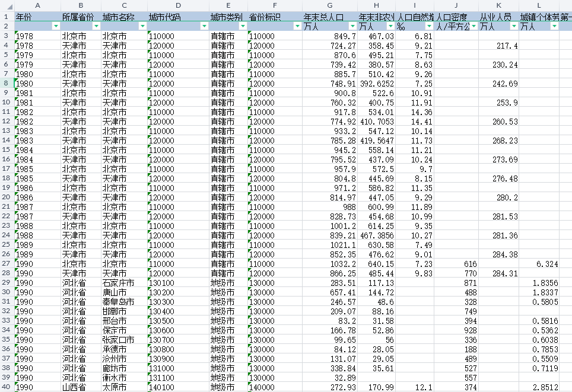Viewport: 572px width, 392px height.
Task: Open the filter dropdown for 人口密度 column
Action: [474, 26]
